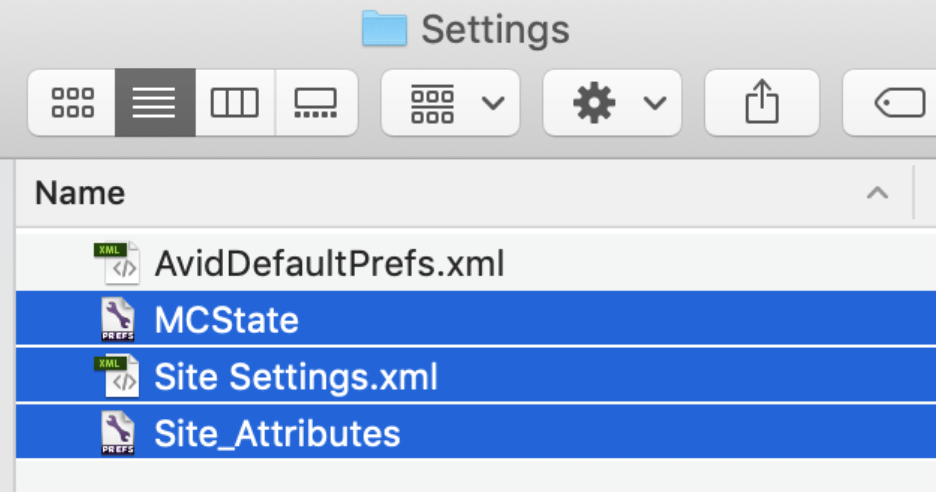Select the MCState file row

coord(476,318)
